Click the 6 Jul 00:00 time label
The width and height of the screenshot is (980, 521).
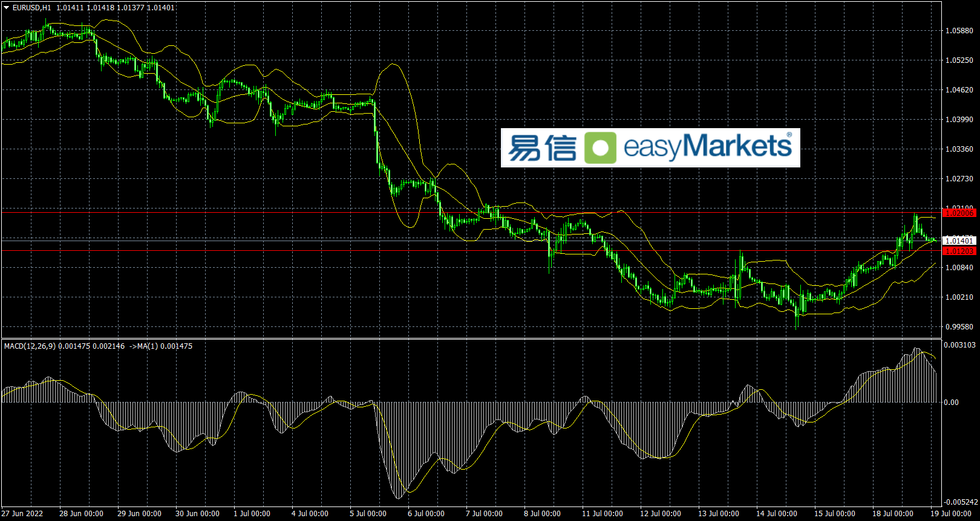[x=426, y=514]
